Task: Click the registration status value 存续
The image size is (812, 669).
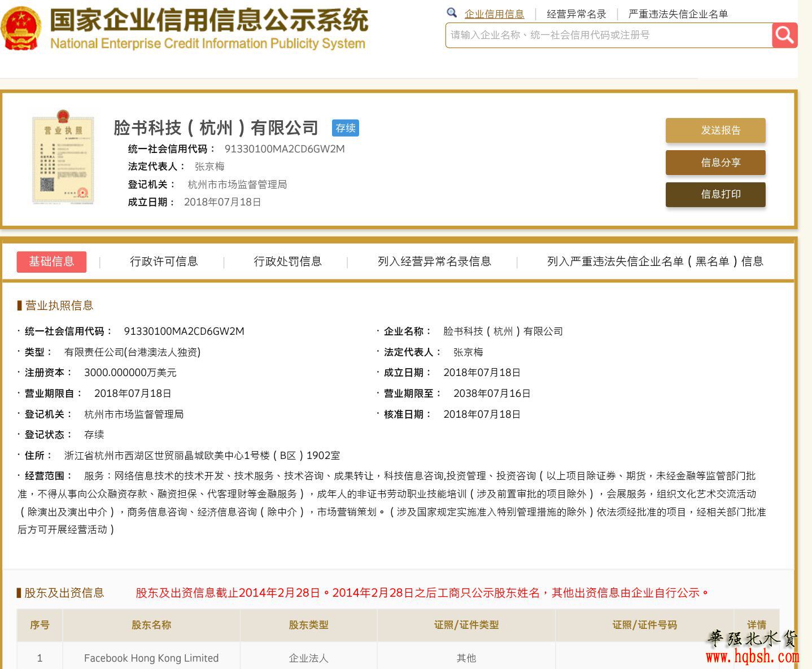Action: pos(94,435)
